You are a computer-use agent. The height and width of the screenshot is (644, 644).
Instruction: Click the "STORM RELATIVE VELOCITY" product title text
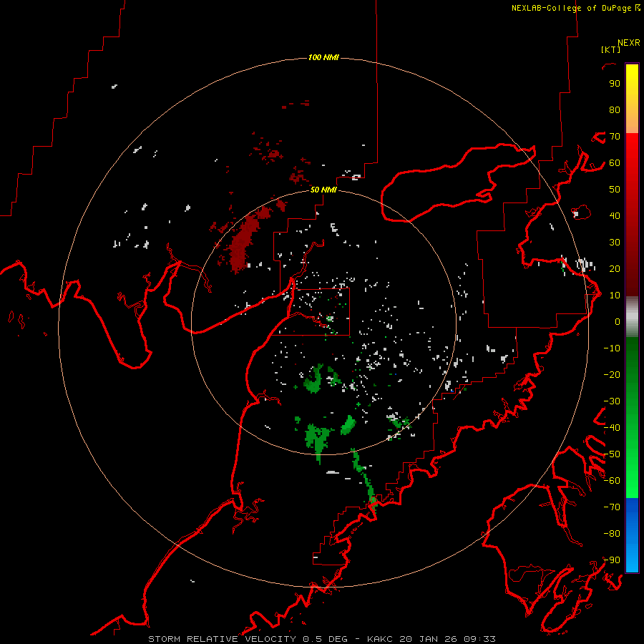[x=222, y=639]
